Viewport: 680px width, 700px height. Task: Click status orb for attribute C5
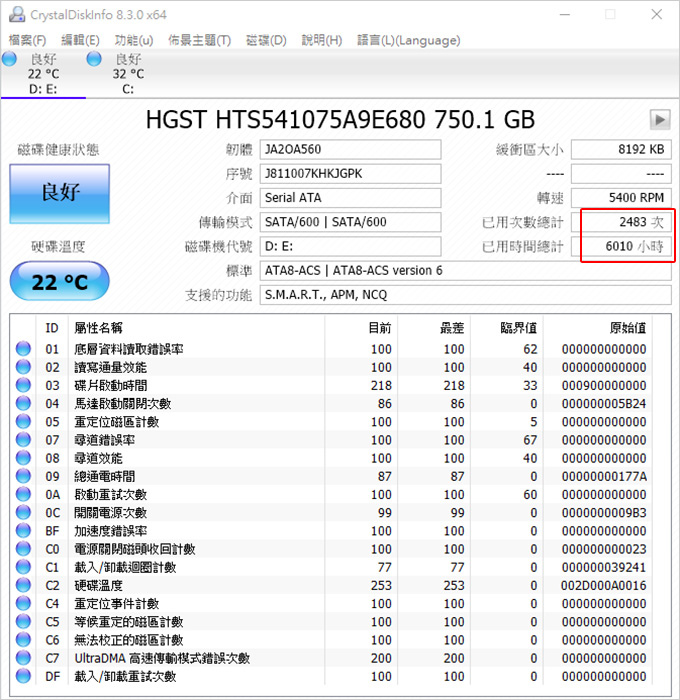point(23,621)
